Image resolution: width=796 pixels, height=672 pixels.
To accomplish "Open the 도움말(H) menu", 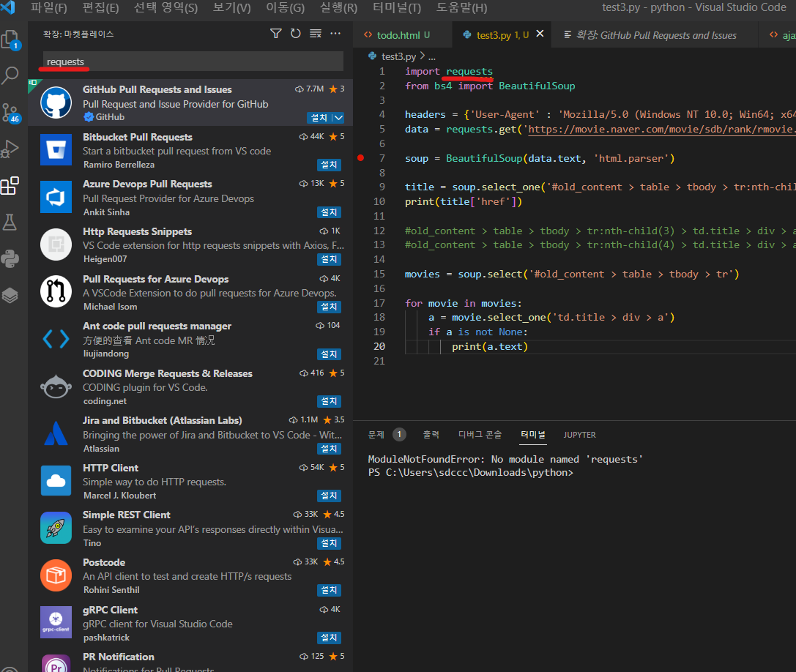I will (x=461, y=7).
